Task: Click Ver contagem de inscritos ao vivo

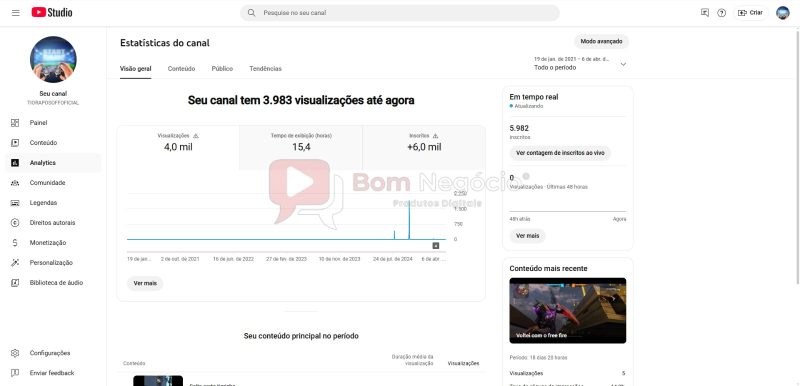Action: click(x=560, y=152)
